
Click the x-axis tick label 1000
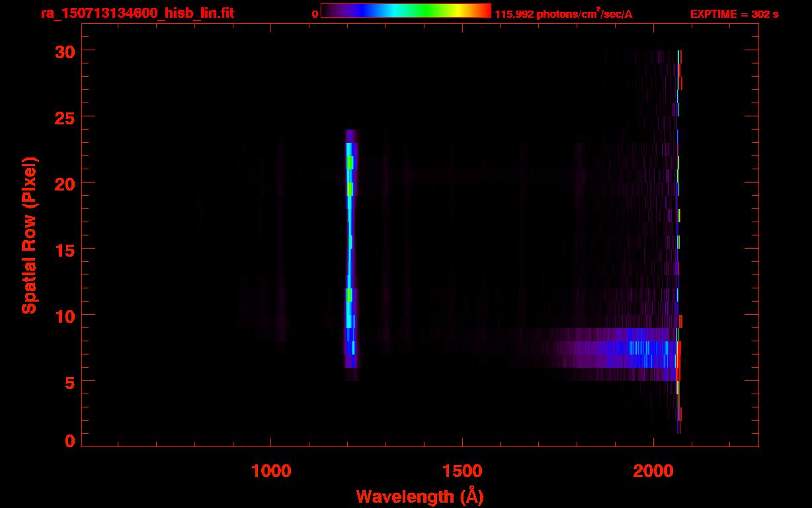point(271,472)
